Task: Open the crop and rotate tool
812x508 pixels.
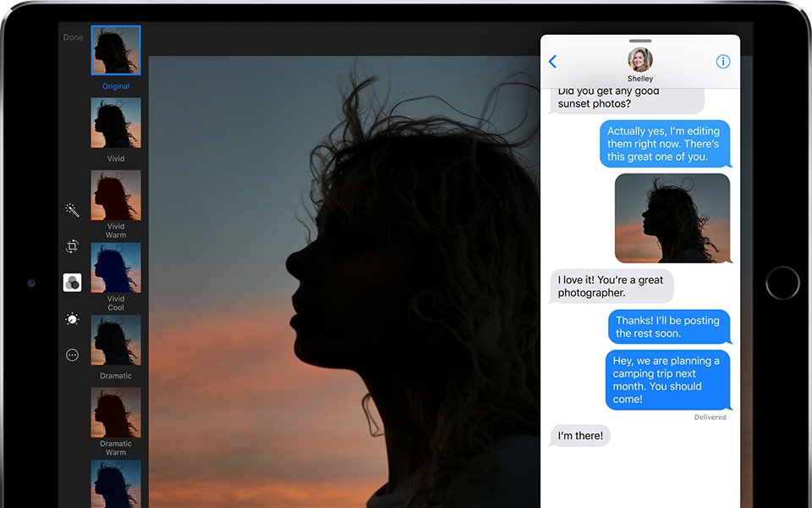Action: click(x=72, y=246)
